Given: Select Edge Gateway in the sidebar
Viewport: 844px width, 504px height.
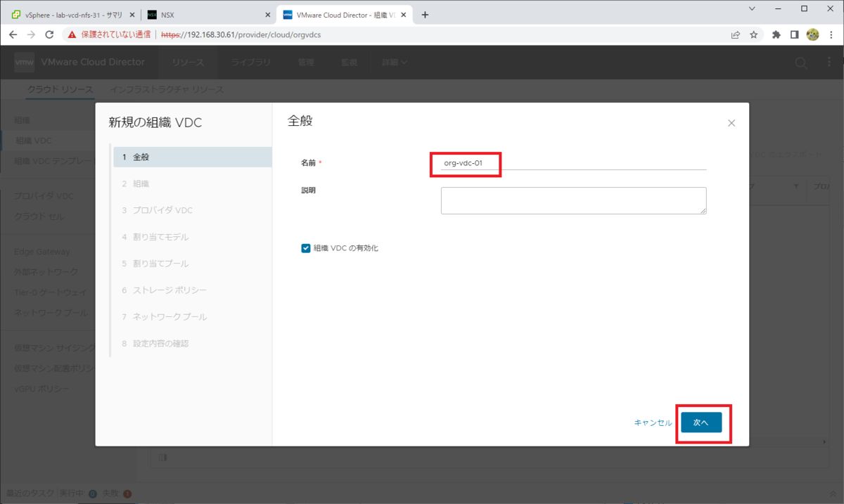Looking at the screenshot, I should click(42, 252).
